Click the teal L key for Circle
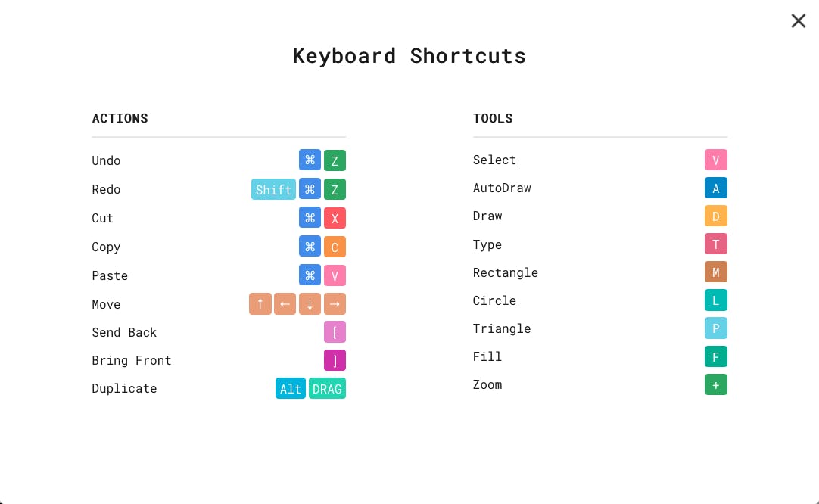 tap(715, 300)
